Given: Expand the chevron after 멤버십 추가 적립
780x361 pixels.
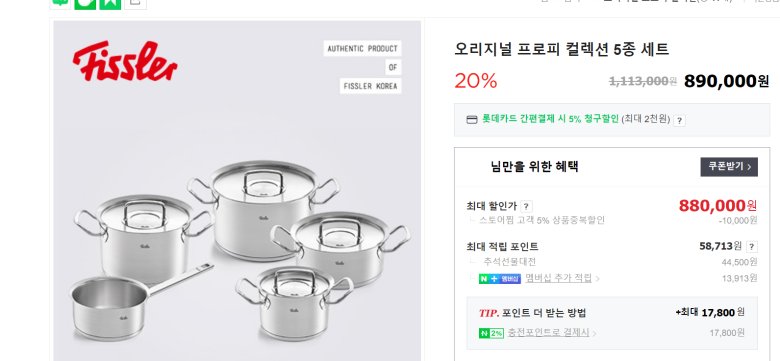Looking at the screenshot, I should pos(597,279).
